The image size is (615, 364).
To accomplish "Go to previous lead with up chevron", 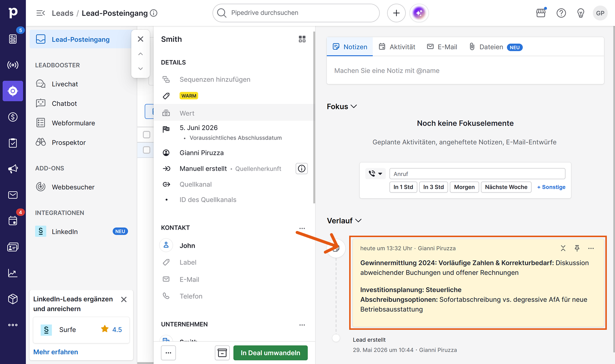I will tap(140, 54).
